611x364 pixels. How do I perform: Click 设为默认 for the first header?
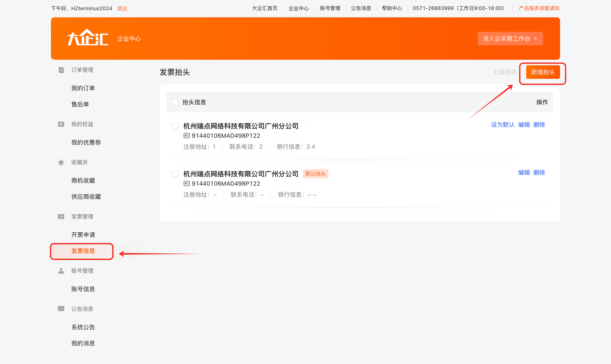[502, 125]
